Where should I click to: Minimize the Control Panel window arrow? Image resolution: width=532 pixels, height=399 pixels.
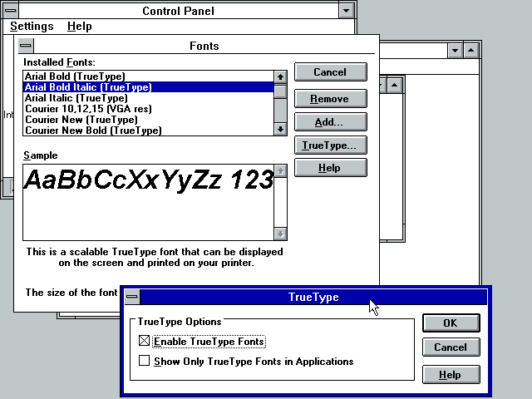tap(346, 11)
